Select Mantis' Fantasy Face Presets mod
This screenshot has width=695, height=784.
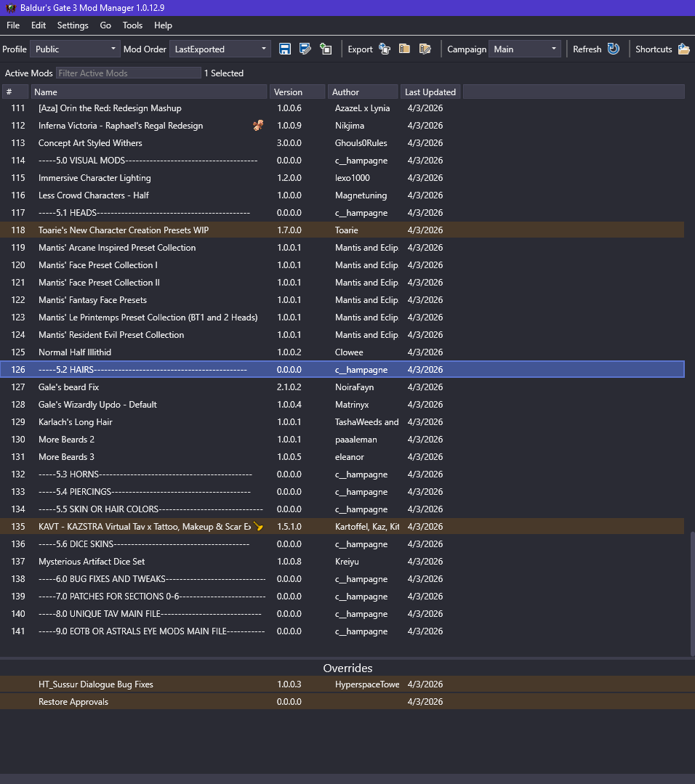click(342, 300)
